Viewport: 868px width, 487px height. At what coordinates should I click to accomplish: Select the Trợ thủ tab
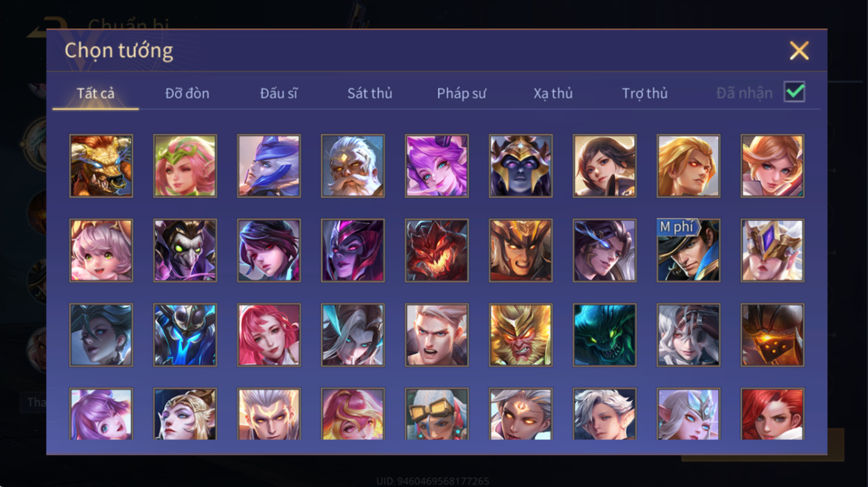click(645, 93)
